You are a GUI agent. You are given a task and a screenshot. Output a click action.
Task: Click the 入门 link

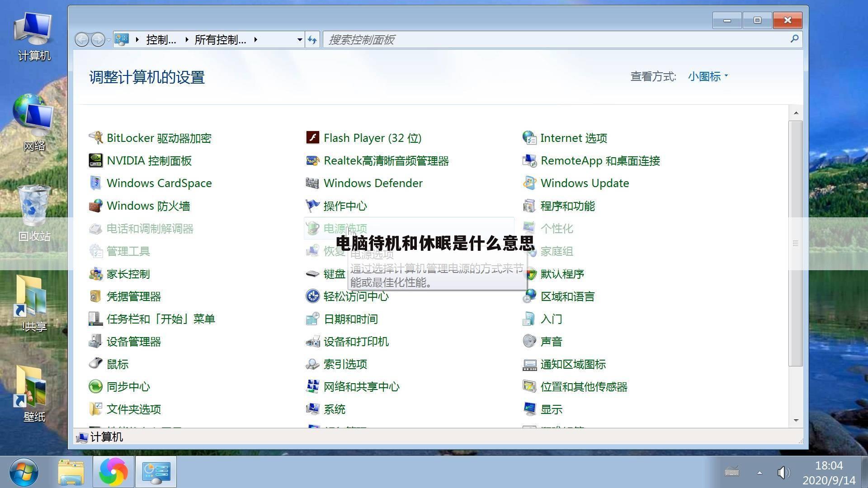(552, 319)
